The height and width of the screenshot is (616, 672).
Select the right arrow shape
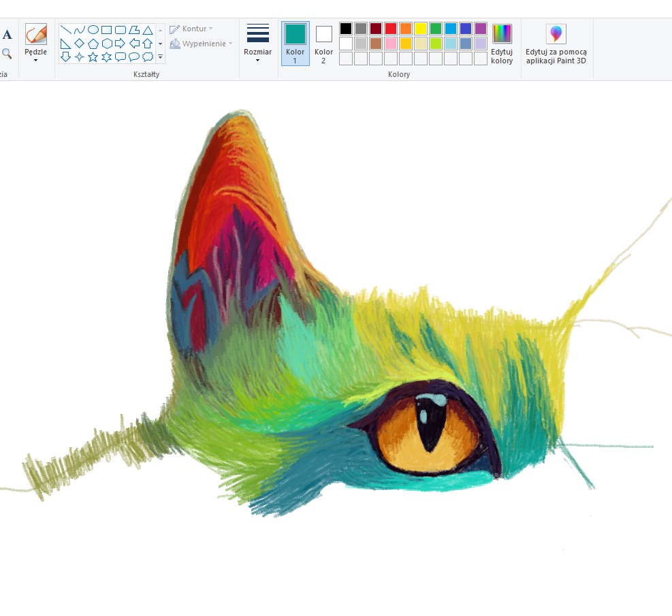click(121, 44)
